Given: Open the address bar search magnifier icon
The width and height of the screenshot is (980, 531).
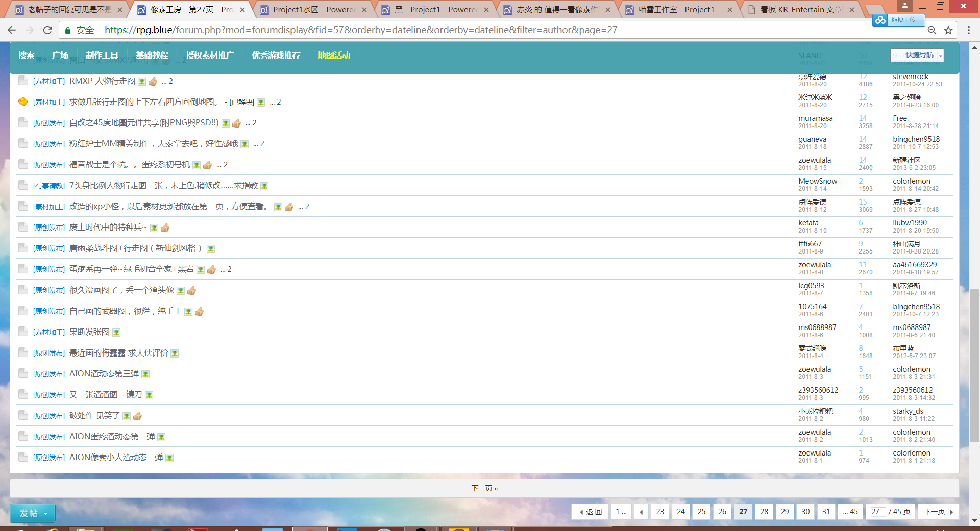Looking at the screenshot, I should (x=932, y=30).
